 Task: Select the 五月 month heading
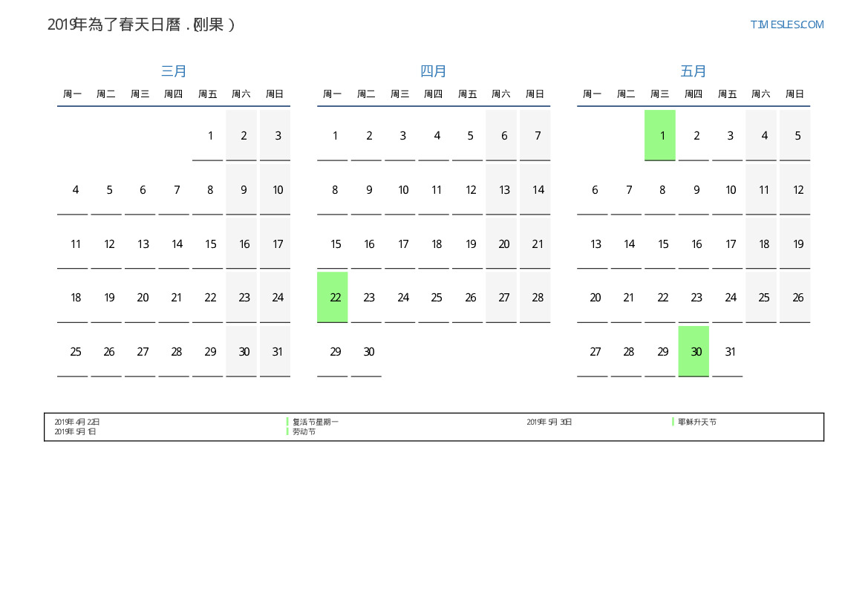(694, 71)
